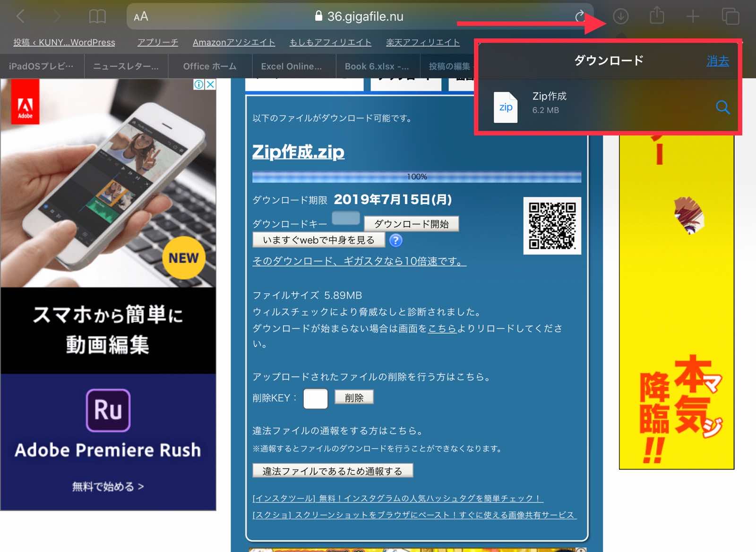The width and height of the screenshot is (756, 552).
Task: Click the スマホから簡単に動画編集 ad text
Action: (x=108, y=330)
